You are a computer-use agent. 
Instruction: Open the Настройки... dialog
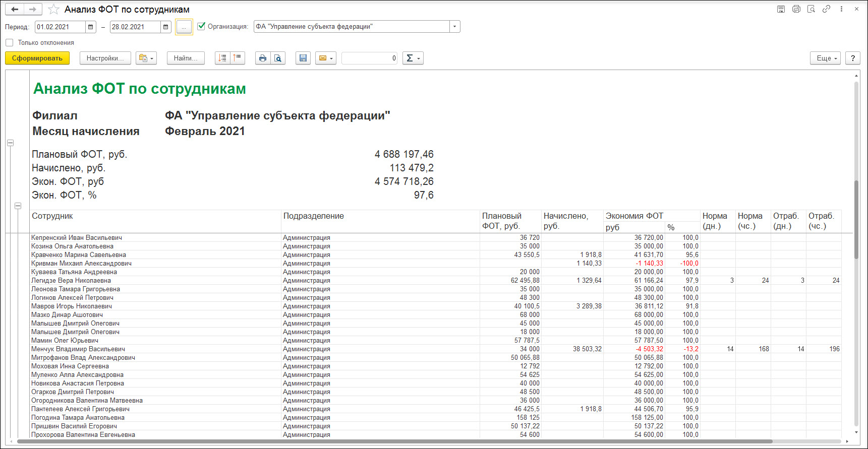(105, 58)
